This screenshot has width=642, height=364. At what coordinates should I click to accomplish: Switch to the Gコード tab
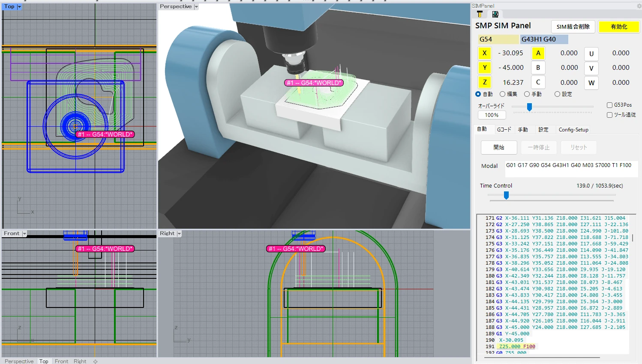pos(504,129)
